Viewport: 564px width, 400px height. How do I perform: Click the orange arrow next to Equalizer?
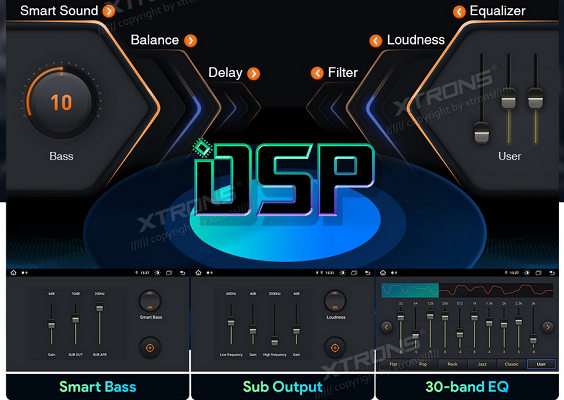[459, 12]
